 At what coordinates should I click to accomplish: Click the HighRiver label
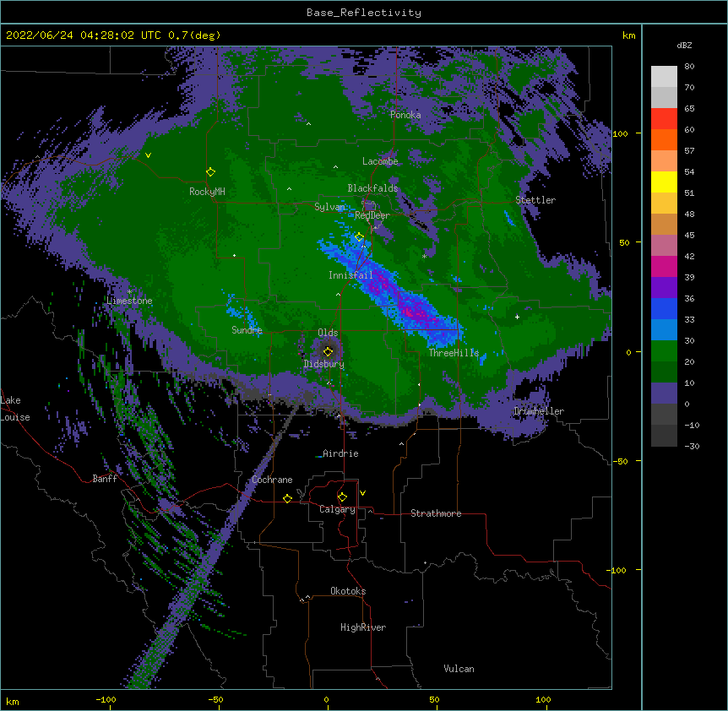363,627
